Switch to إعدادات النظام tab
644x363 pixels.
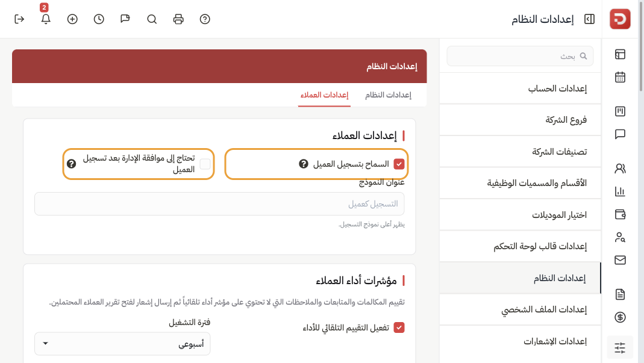tap(388, 95)
